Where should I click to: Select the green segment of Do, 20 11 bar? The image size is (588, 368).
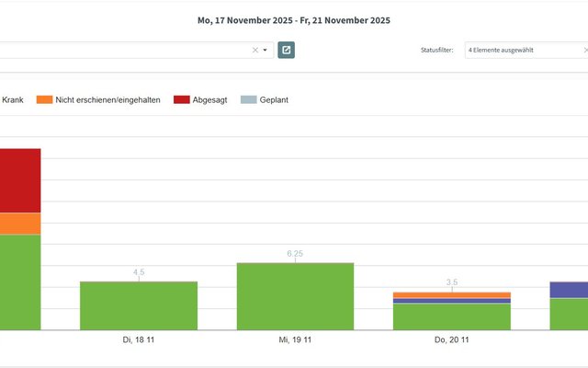(x=452, y=316)
